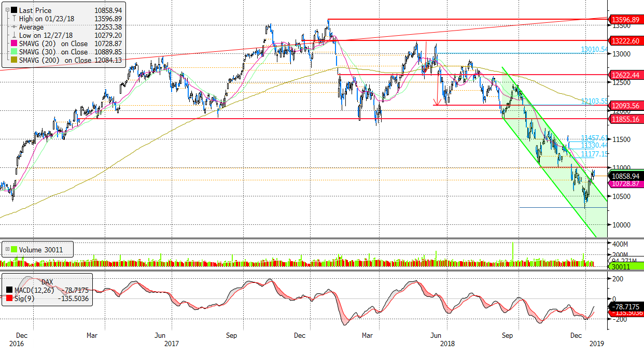
Task: Select the 13596.89 red price label
Action: [626, 19]
